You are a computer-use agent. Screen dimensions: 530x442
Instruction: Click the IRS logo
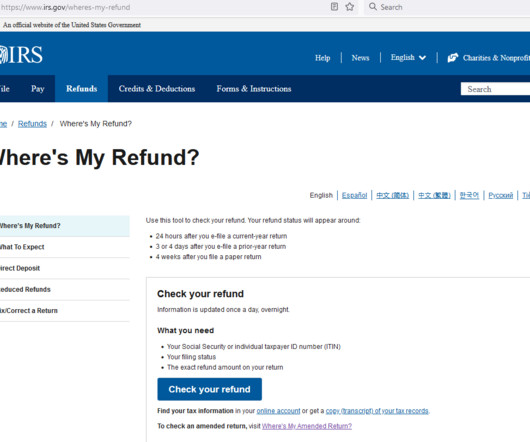(x=21, y=54)
